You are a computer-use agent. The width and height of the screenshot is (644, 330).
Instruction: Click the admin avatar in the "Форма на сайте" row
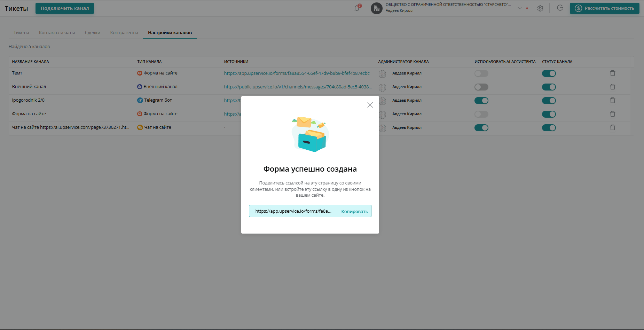382,114
